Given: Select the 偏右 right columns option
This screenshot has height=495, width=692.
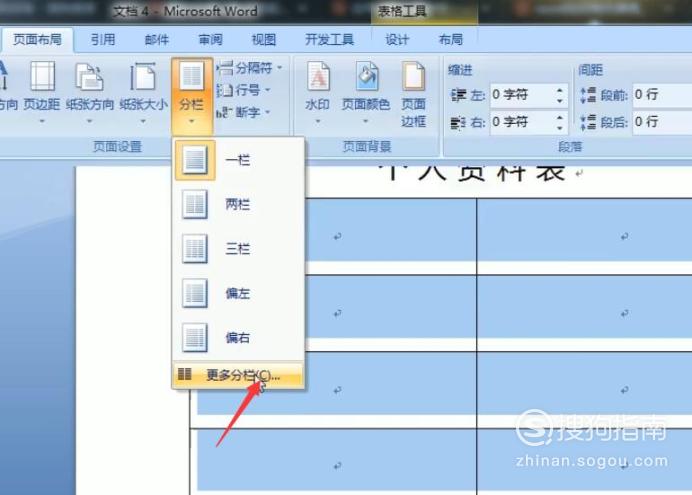Looking at the screenshot, I should pyautogui.click(x=239, y=338).
